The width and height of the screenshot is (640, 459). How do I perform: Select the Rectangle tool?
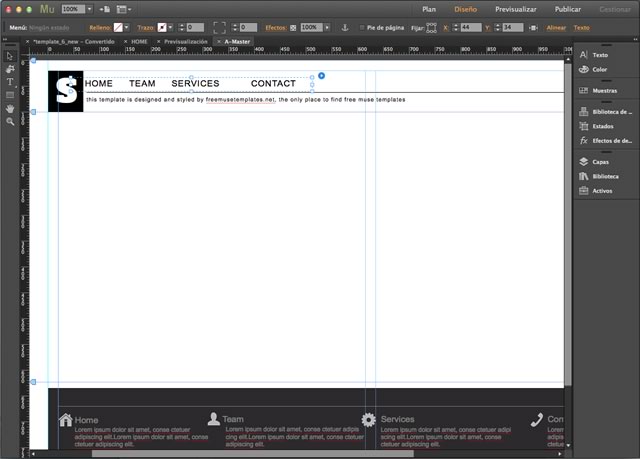(x=10, y=95)
